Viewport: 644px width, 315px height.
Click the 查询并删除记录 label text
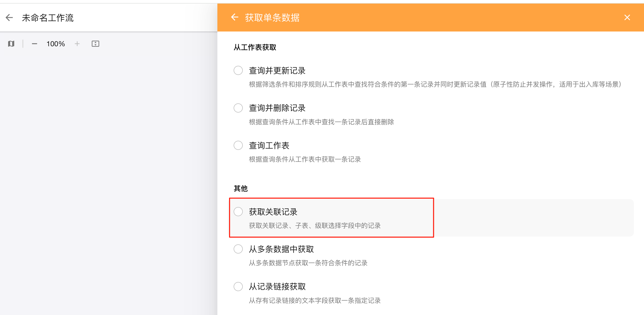(277, 108)
